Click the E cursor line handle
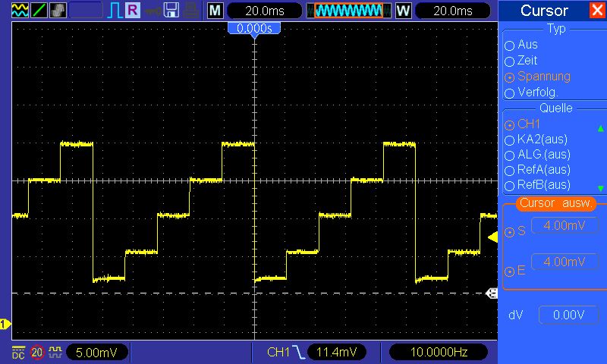The image size is (607, 364). [x=492, y=293]
